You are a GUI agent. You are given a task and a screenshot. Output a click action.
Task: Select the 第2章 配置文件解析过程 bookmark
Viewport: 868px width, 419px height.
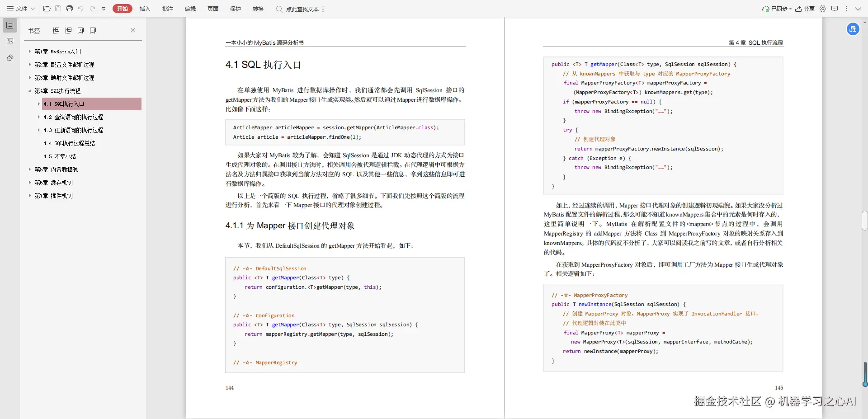coord(64,65)
